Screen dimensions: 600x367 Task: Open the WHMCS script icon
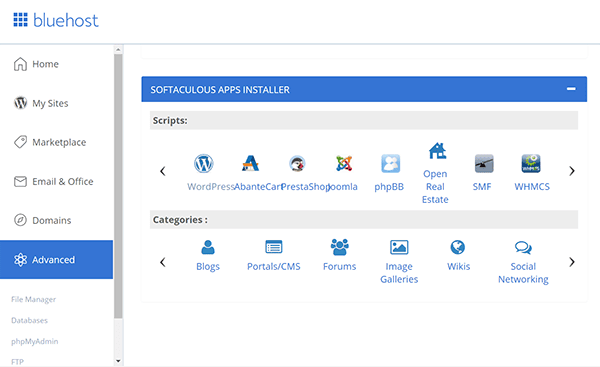(x=531, y=163)
